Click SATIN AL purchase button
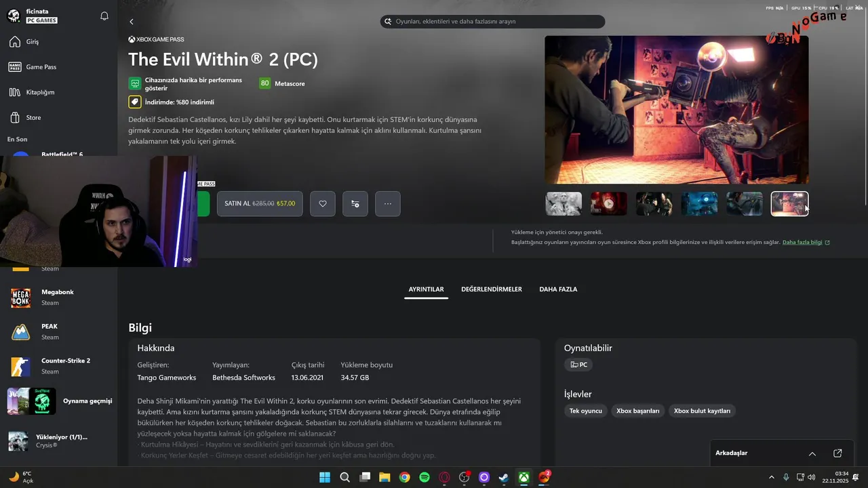Viewport: 868px width, 488px height. point(260,203)
